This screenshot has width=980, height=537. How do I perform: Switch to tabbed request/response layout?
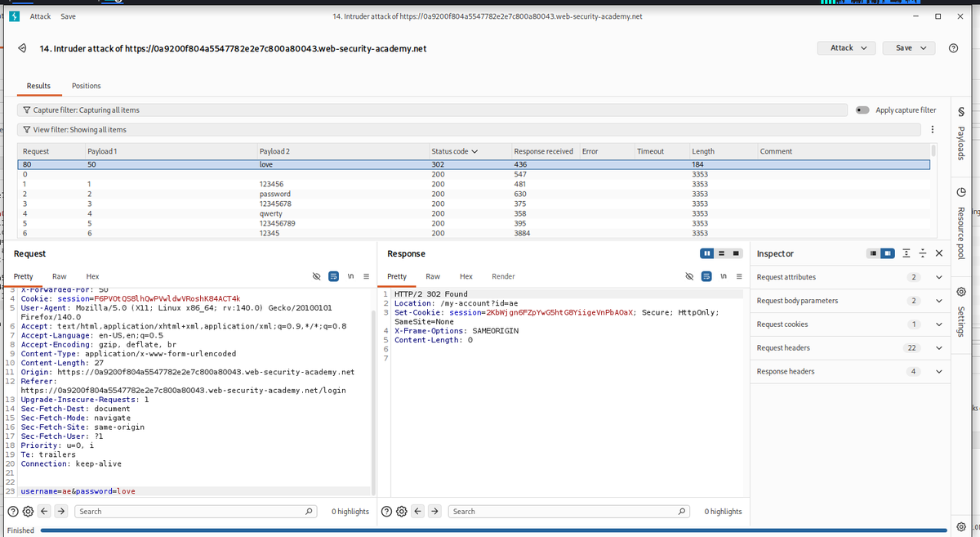(x=737, y=253)
